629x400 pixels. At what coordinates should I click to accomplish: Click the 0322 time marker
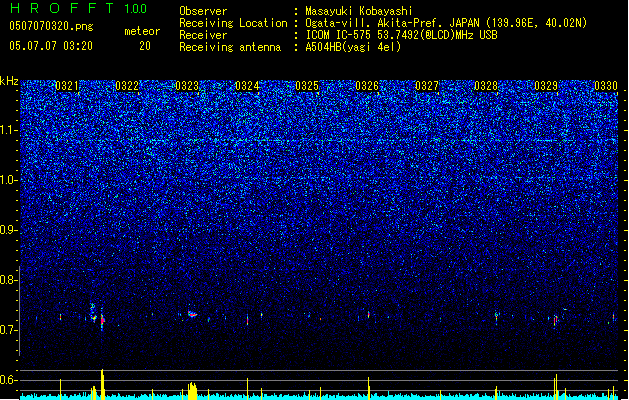(x=127, y=86)
